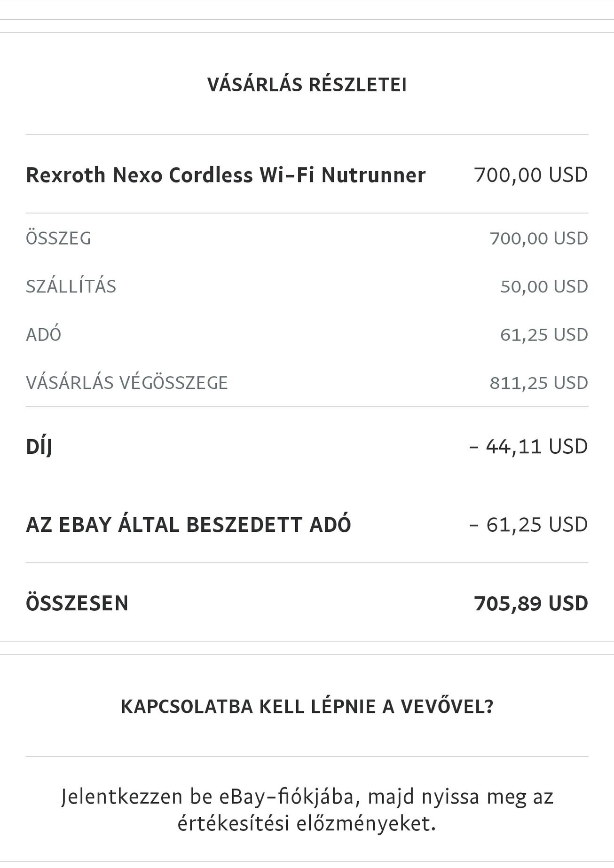The width and height of the screenshot is (614, 868).
Task: Select the fee amount − 44,11 USD
Action: click(x=528, y=446)
